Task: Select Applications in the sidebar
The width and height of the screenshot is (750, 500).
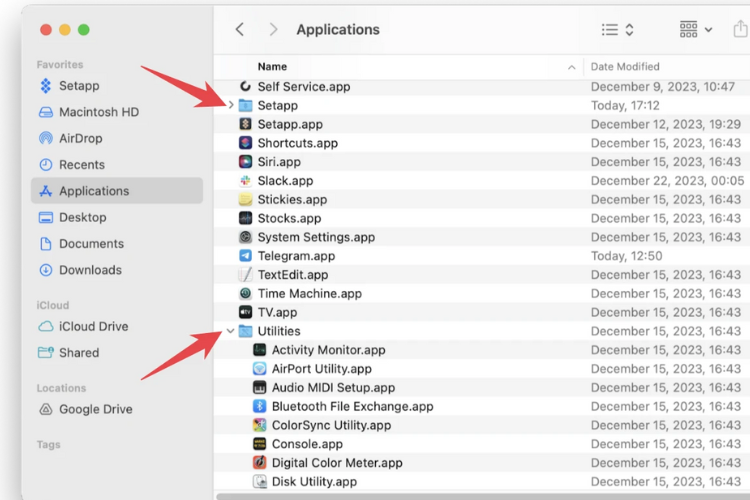Action: pyautogui.click(x=117, y=191)
